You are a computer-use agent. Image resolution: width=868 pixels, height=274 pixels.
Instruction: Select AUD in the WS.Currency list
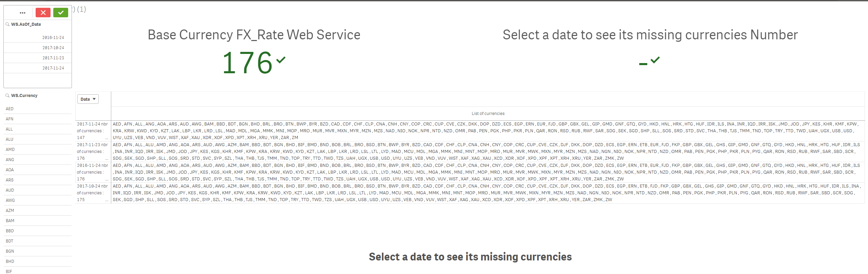click(10, 190)
